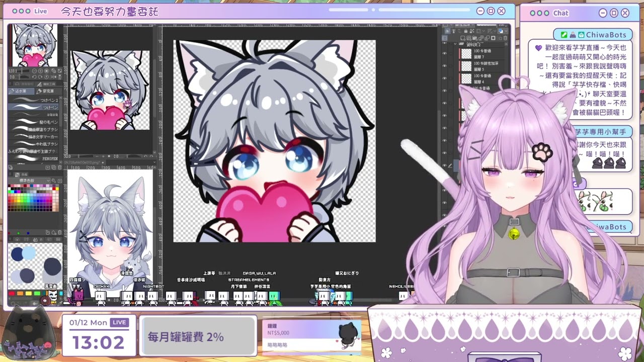This screenshot has height=362, width=644.
Task: Open the layer color swatch icon
Action: pyautogui.click(x=501, y=31)
